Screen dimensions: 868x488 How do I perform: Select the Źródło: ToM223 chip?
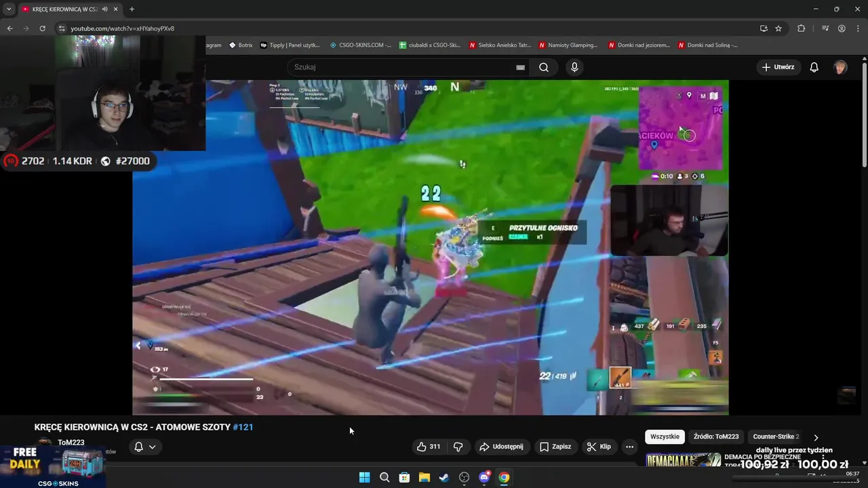[715, 437]
